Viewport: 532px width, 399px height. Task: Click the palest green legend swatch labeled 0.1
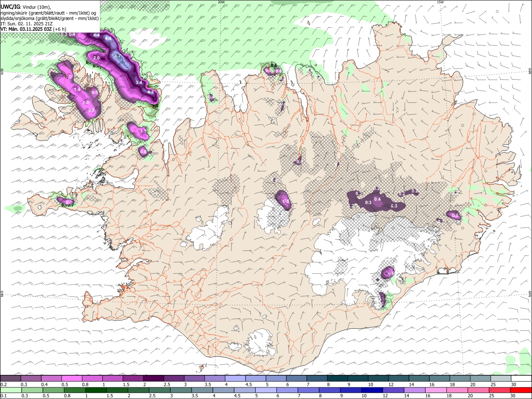tap(11, 390)
